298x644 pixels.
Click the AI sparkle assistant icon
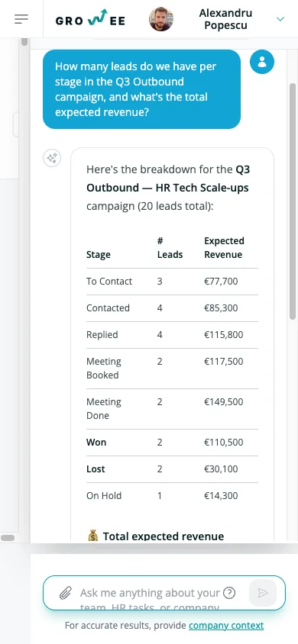tap(52, 158)
